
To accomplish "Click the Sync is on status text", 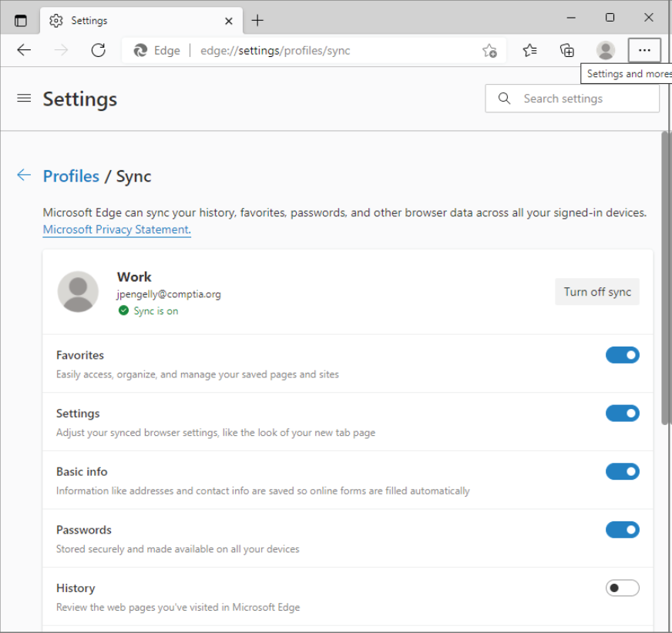I will [156, 311].
